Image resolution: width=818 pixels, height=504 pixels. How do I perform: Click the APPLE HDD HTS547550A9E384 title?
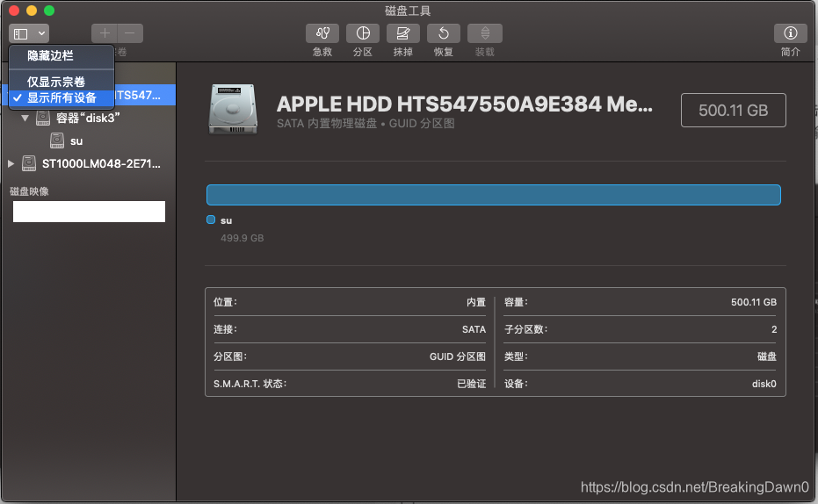(x=464, y=104)
